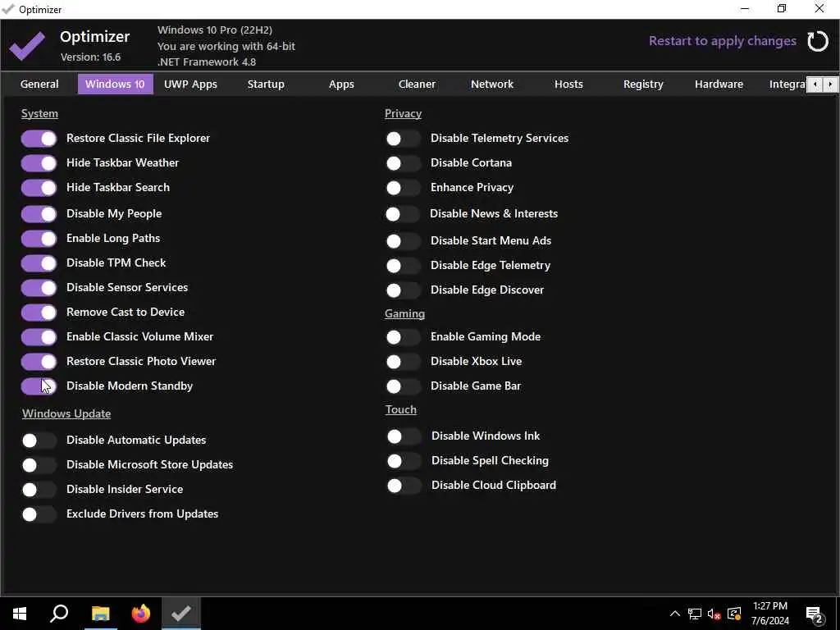
Task: Show hidden tray icons chevron
Action: click(675, 614)
